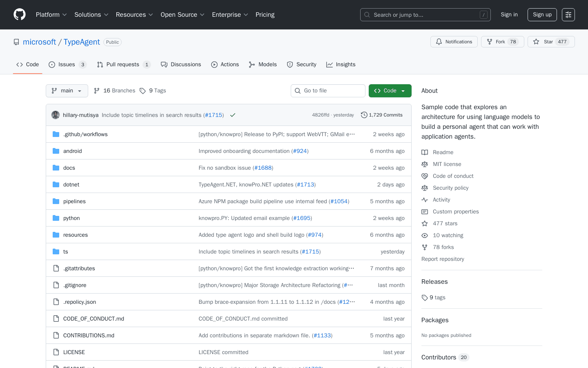The image size is (588, 368).
Task: Click the commit history clock icon
Action: pyautogui.click(x=364, y=115)
